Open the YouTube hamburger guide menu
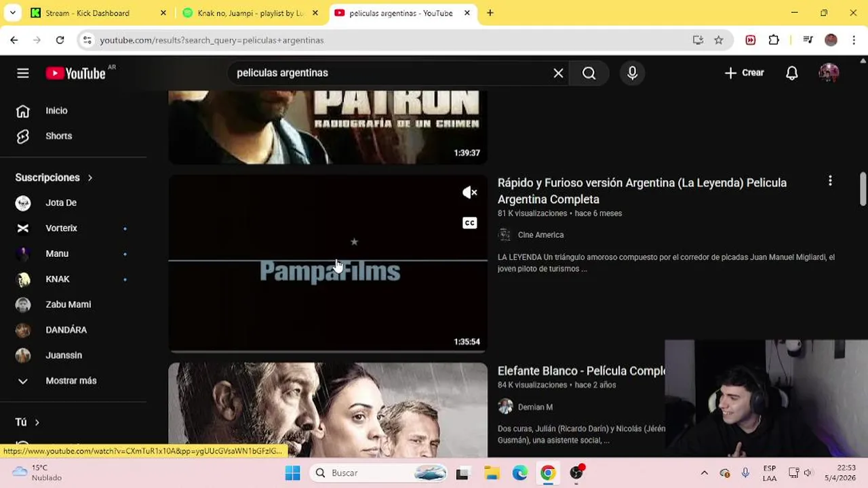This screenshot has height=488, width=868. pos(23,73)
